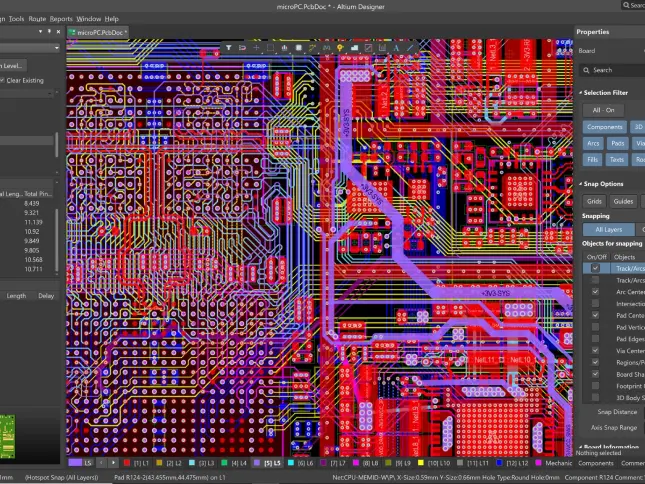Enable the Intersection snapping checkbox
The image size is (645, 484).
[x=595, y=303]
